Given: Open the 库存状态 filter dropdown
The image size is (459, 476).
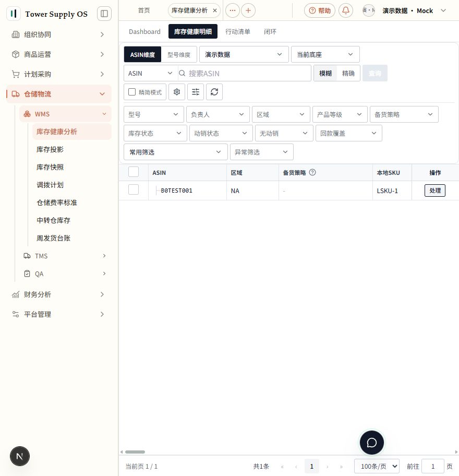Looking at the screenshot, I should click(x=155, y=133).
